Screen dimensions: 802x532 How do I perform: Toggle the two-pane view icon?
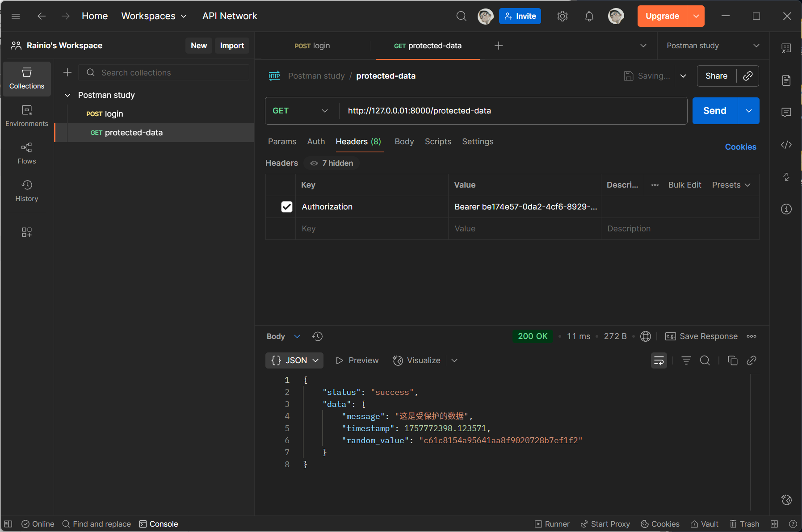[x=774, y=524]
